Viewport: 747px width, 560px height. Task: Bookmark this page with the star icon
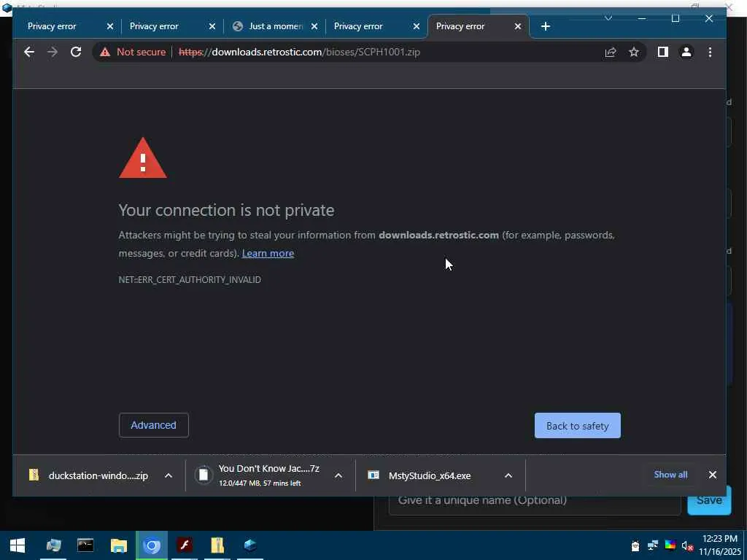point(634,52)
